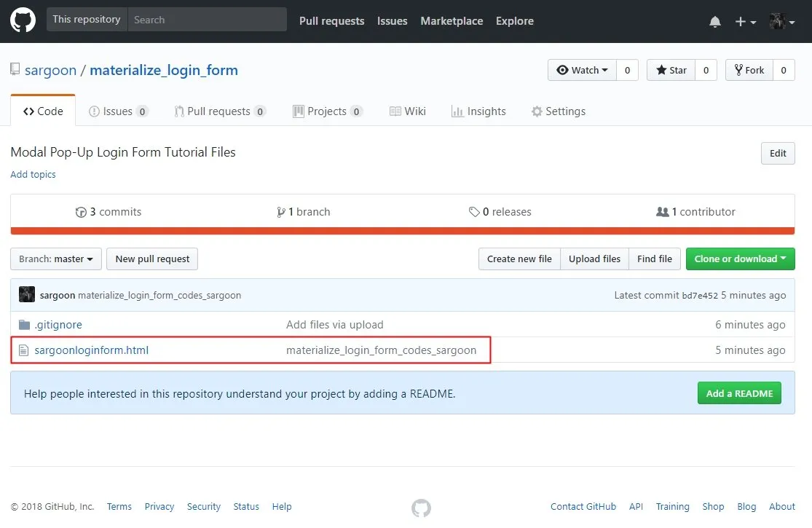Click the commit author avatar thumbnail
Image resolution: width=812 pixels, height=528 pixels.
click(x=27, y=294)
